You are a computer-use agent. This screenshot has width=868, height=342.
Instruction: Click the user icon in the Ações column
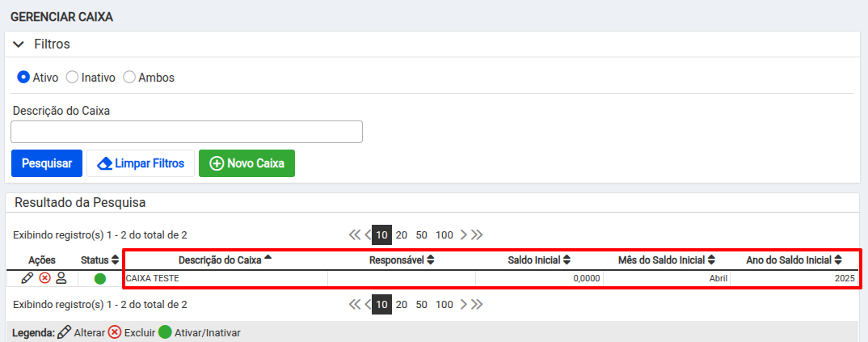tap(61, 278)
